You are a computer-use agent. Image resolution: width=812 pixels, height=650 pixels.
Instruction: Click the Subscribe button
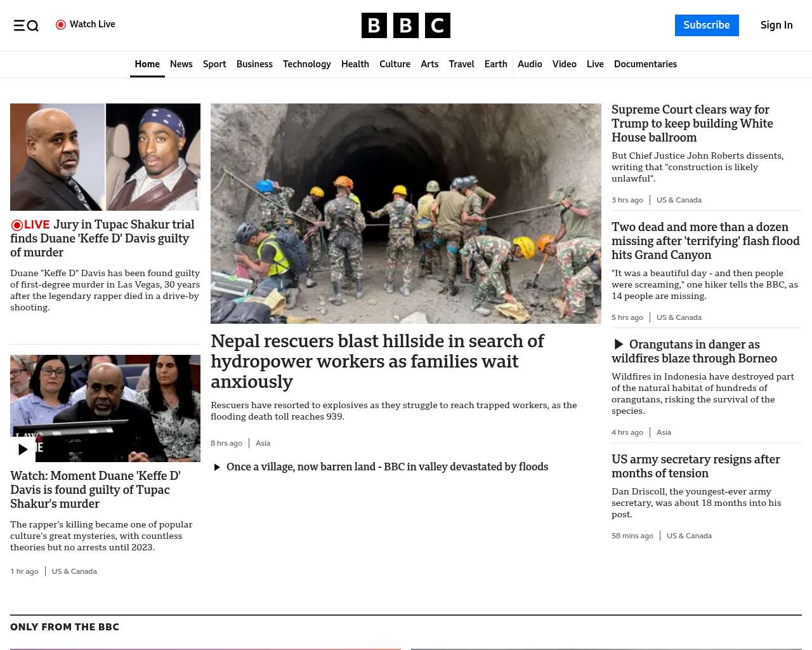point(707,25)
